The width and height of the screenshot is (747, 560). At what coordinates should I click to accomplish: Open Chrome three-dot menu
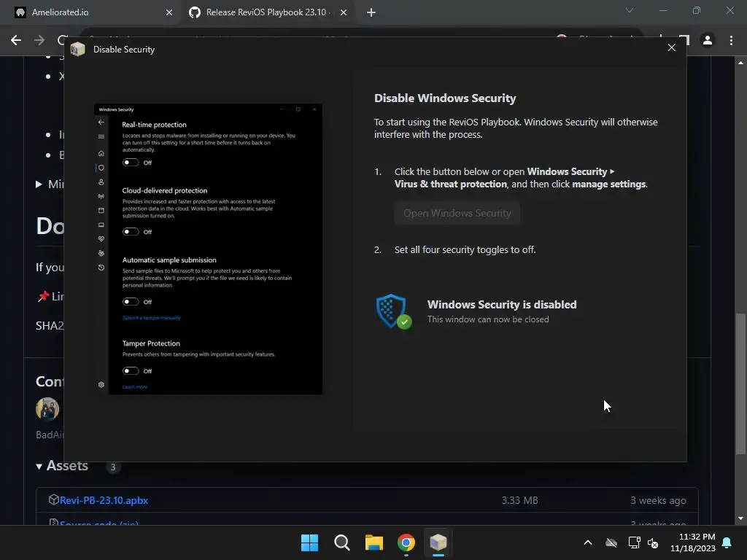coord(731,41)
